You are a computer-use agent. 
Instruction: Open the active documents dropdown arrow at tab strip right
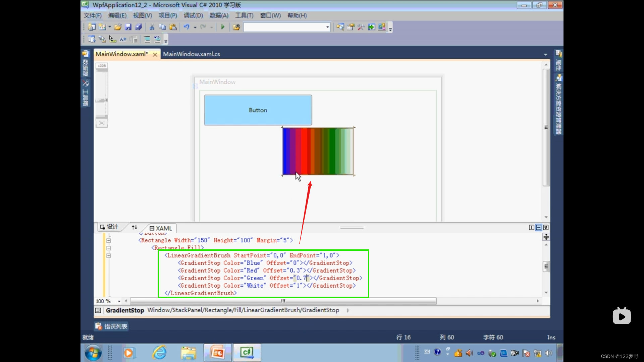pyautogui.click(x=545, y=54)
